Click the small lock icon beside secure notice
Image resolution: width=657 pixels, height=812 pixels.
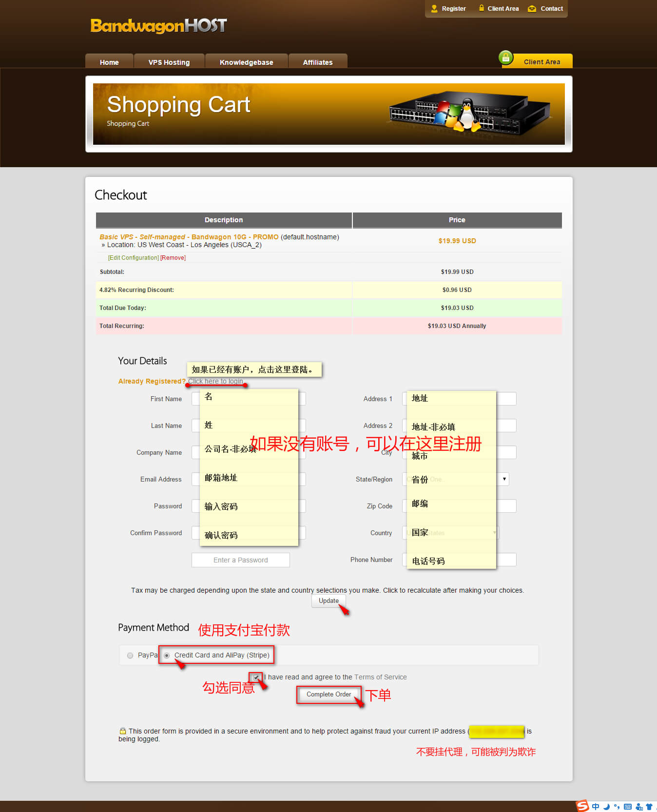click(x=123, y=731)
